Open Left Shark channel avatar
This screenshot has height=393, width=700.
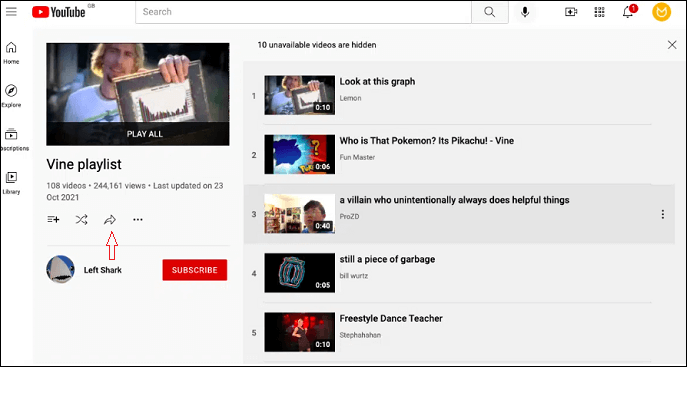point(60,269)
